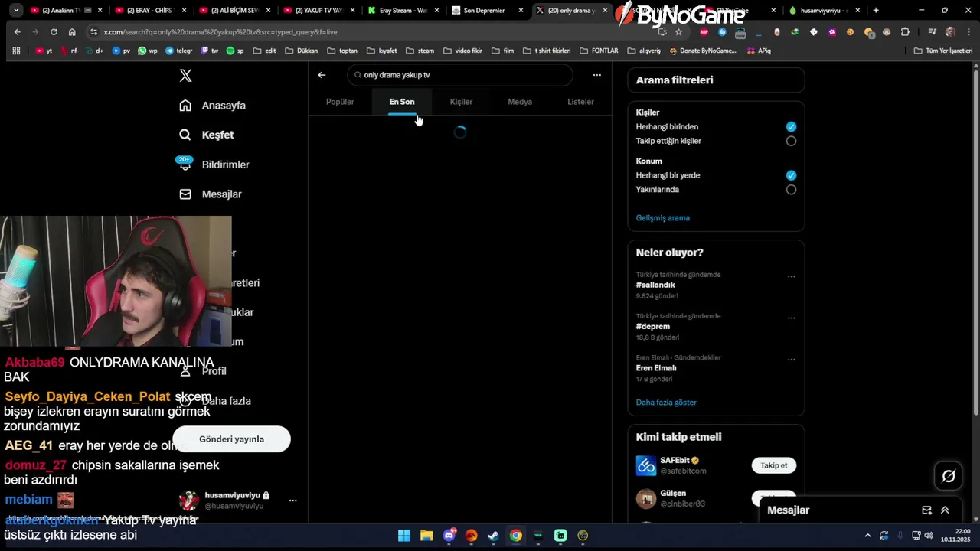Open options for #deprem trend
The width and height of the screenshot is (980, 551).
coord(791,318)
